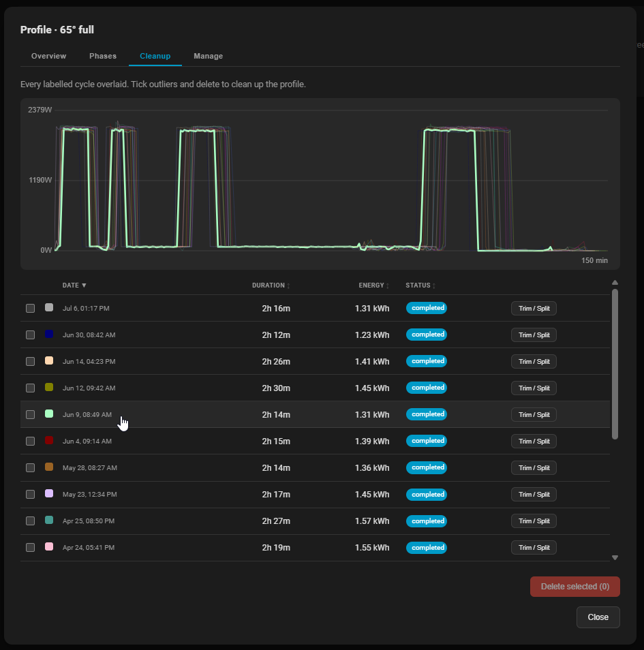644x650 pixels.
Task: Open Trim / Split for May 28 cycle
Action: [x=534, y=467]
